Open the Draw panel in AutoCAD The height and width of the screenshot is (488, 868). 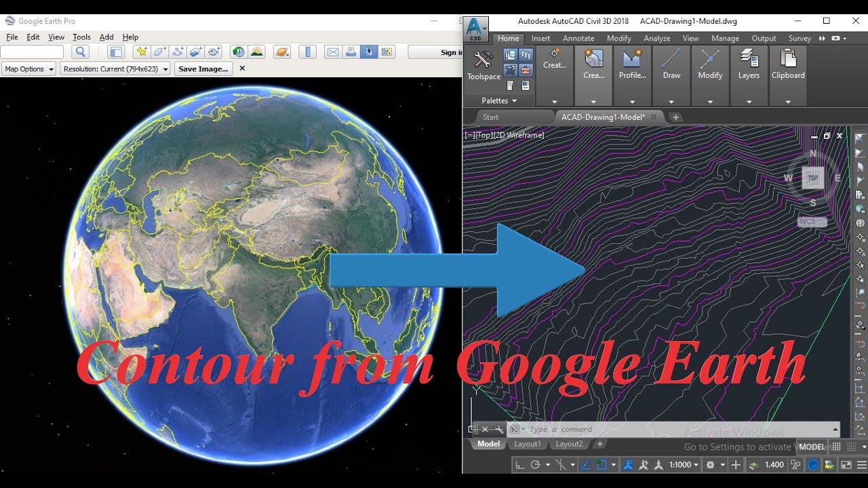[671, 65]
